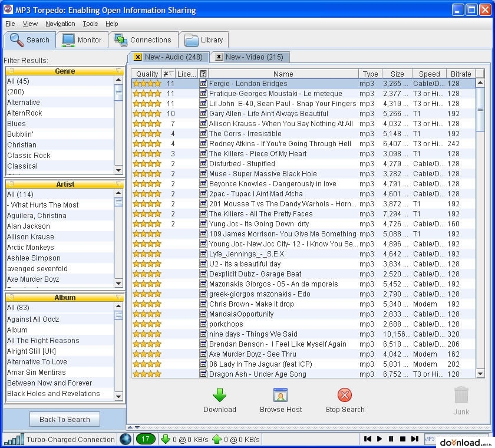This screenshot has width=495, height=448.
Task: Click the quality stars for Chris Brown row
Action: click(147, 304)
